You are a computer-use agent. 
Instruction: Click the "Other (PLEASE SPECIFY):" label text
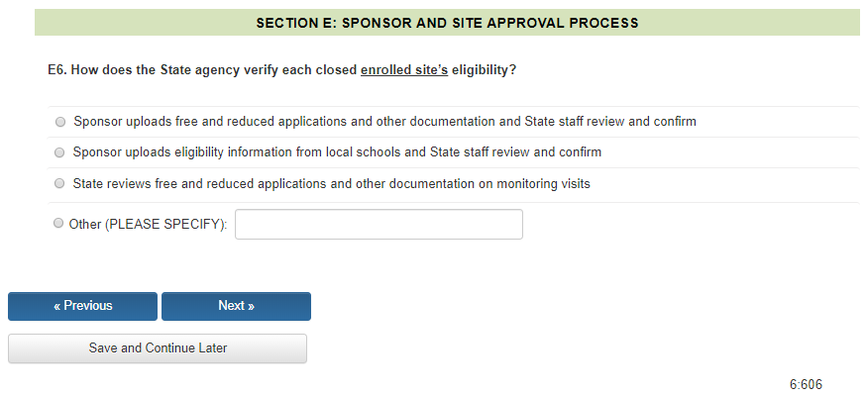point(148,225)
